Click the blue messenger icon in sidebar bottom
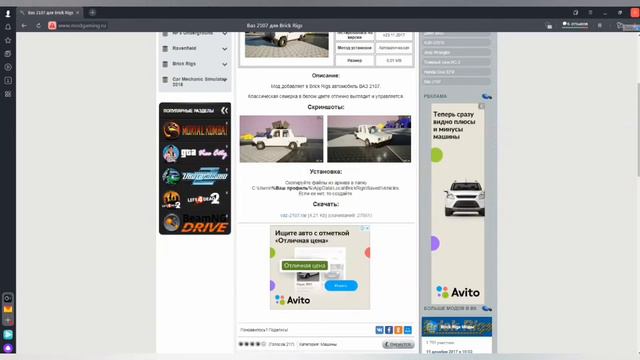The width and height of the screenshot is (640, 360). (x=8, y=335)
